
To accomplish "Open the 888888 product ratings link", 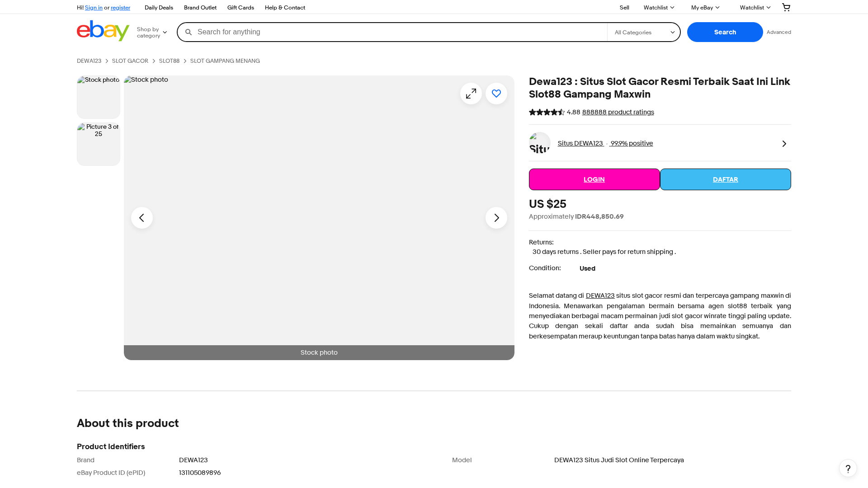I will (618, 112).
